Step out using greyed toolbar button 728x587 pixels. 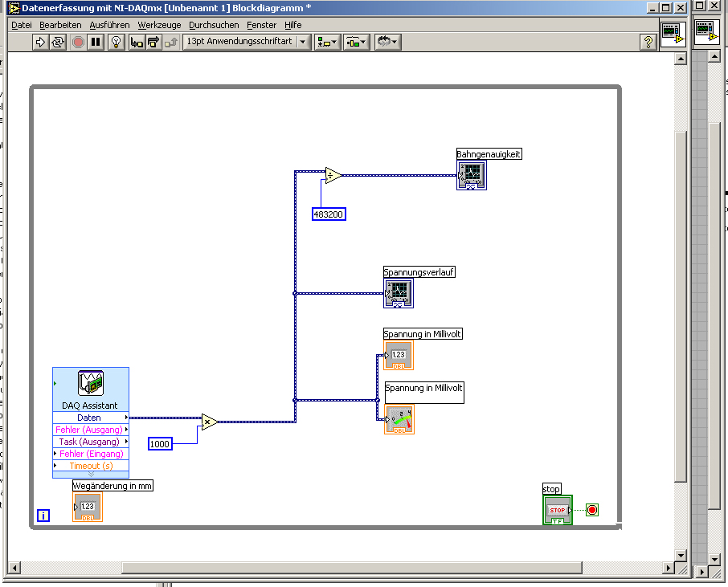coord(170,43)
